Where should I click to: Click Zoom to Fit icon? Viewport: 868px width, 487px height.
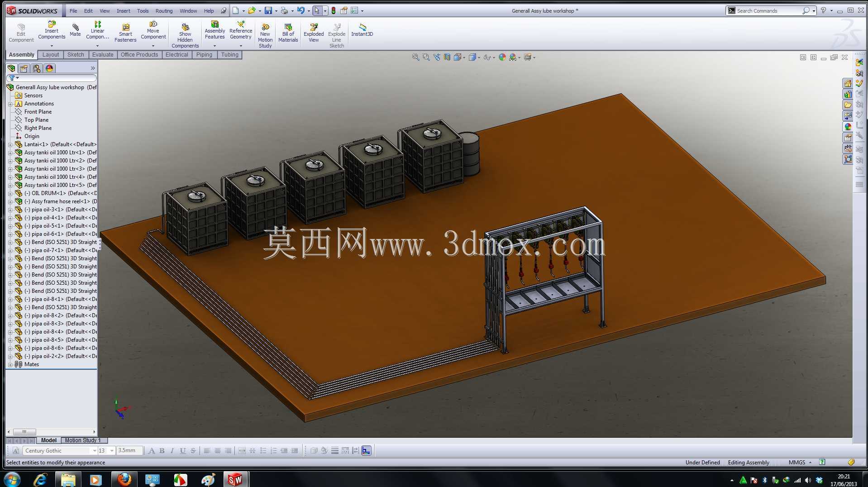415,57
